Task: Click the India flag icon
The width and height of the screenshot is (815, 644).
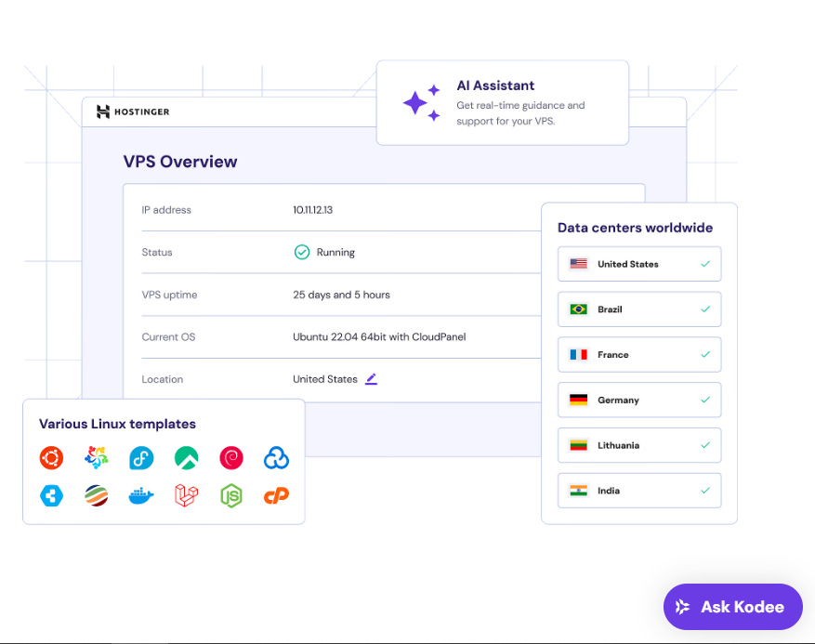Action: point(579,491)
